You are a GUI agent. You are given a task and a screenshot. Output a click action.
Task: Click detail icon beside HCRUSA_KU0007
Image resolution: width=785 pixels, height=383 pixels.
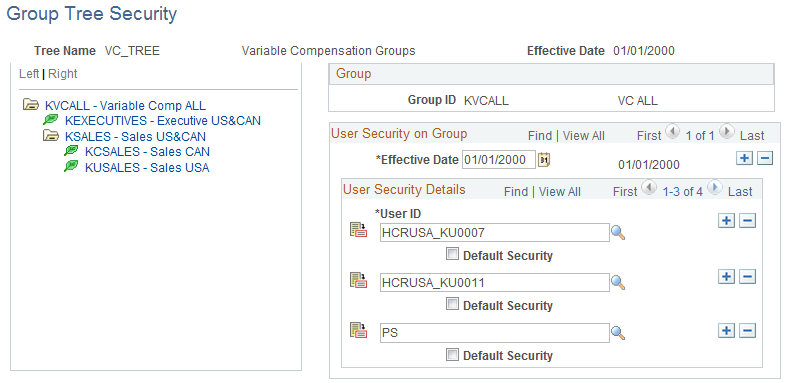click(358, 230)
